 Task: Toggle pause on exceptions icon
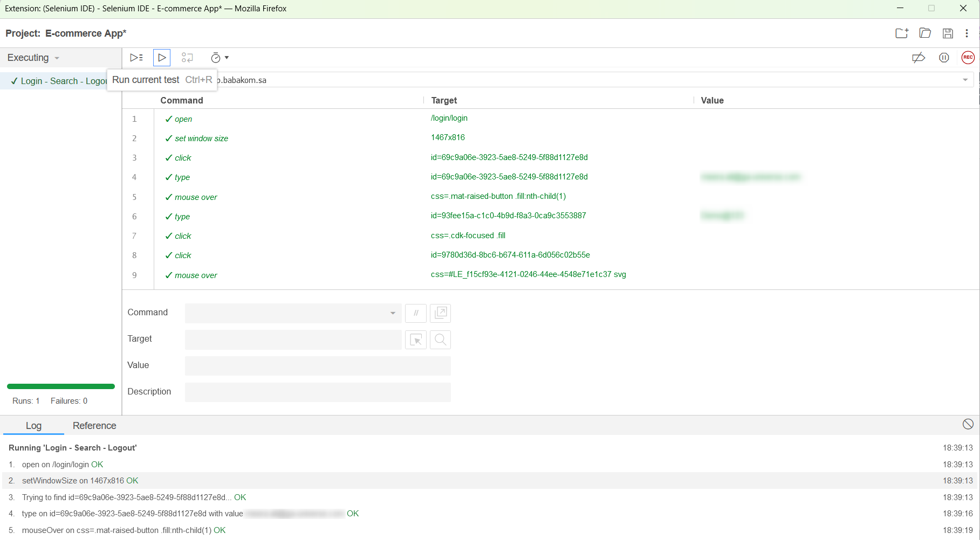point(944,58)
